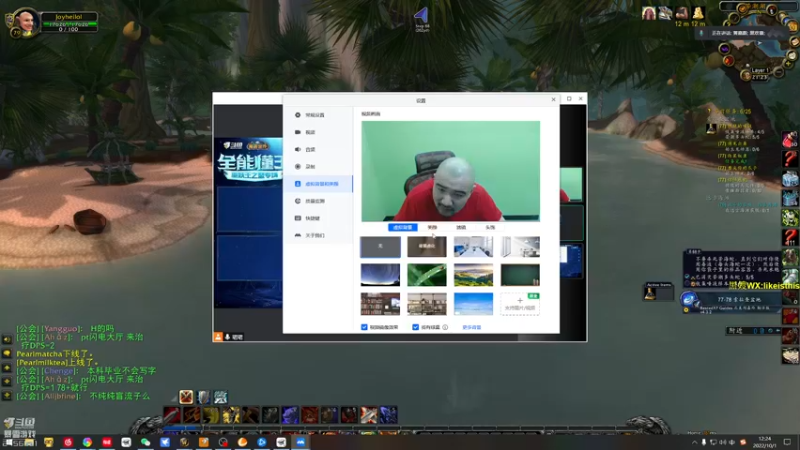Activate the first highlighted stance button
Viewport: 800px width, 450px height.
186,396
